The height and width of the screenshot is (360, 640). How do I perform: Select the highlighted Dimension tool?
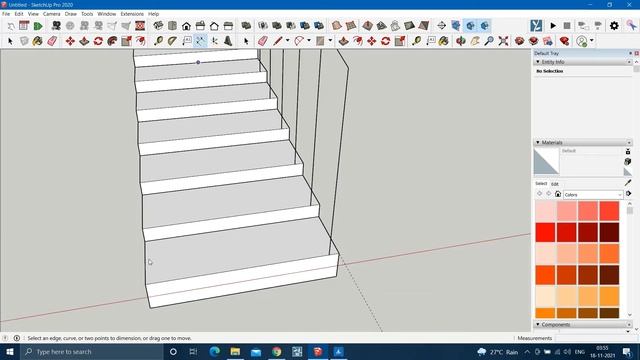[200, 41]
